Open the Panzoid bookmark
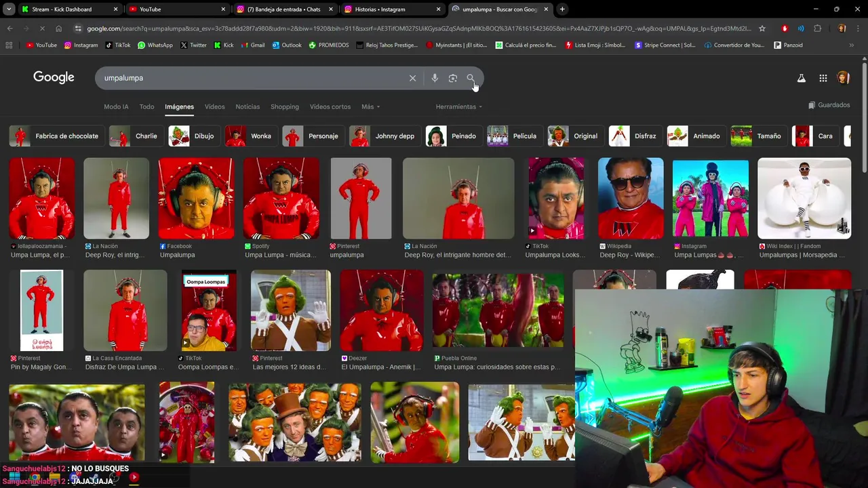 coord(788,45)
